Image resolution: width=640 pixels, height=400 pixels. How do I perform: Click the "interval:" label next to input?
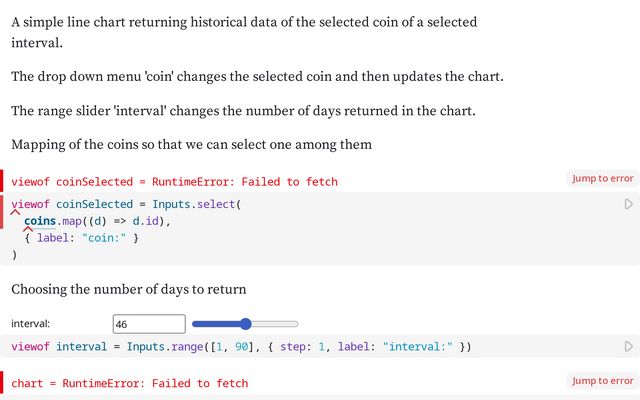point(31,324)
